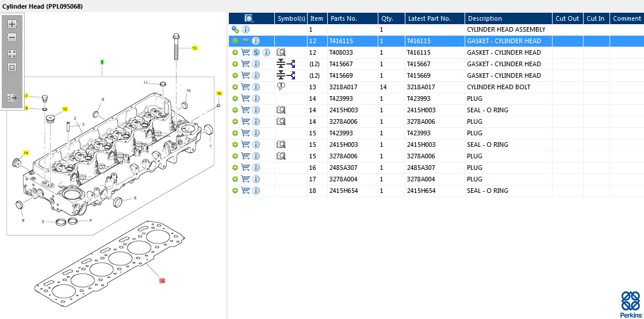Screen dimensions: 644x319
Task: Add part T408033 to cart
Action: click(x=246, y=52)
